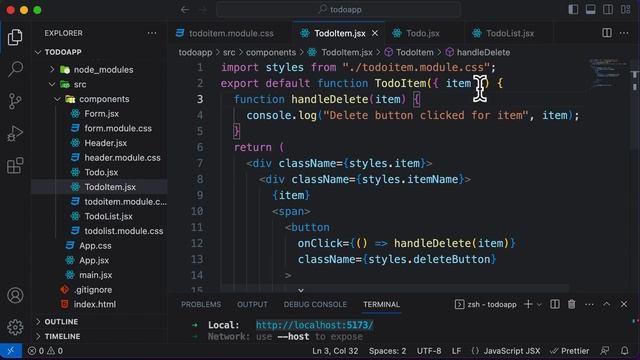Open the Accounts menu icon

[15, 295]
